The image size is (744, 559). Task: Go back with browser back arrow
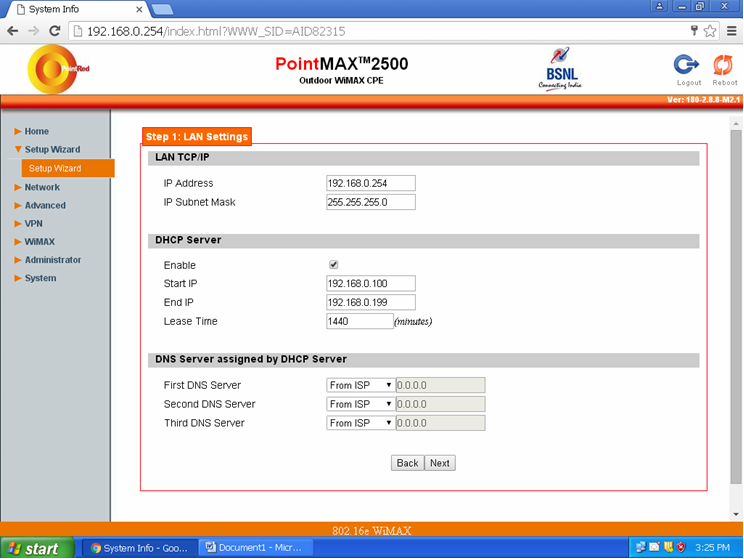click(13, 31)
